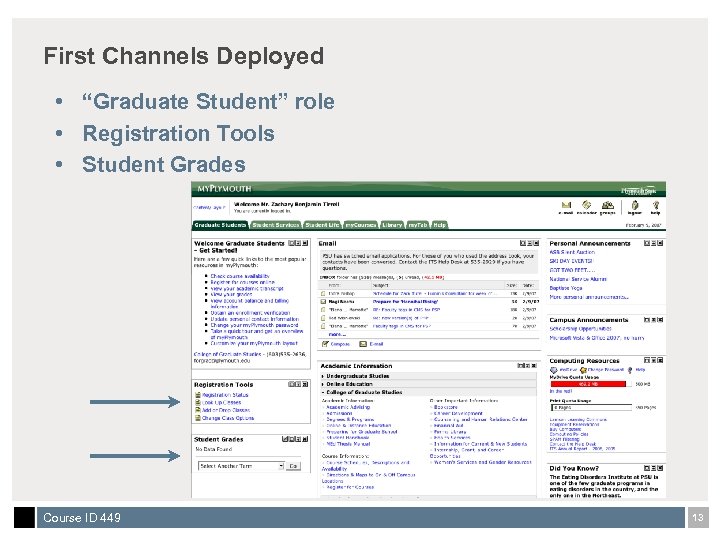Switch to the Student Life tab
This screenshot has width=720, height=540.
click(322, 225)
